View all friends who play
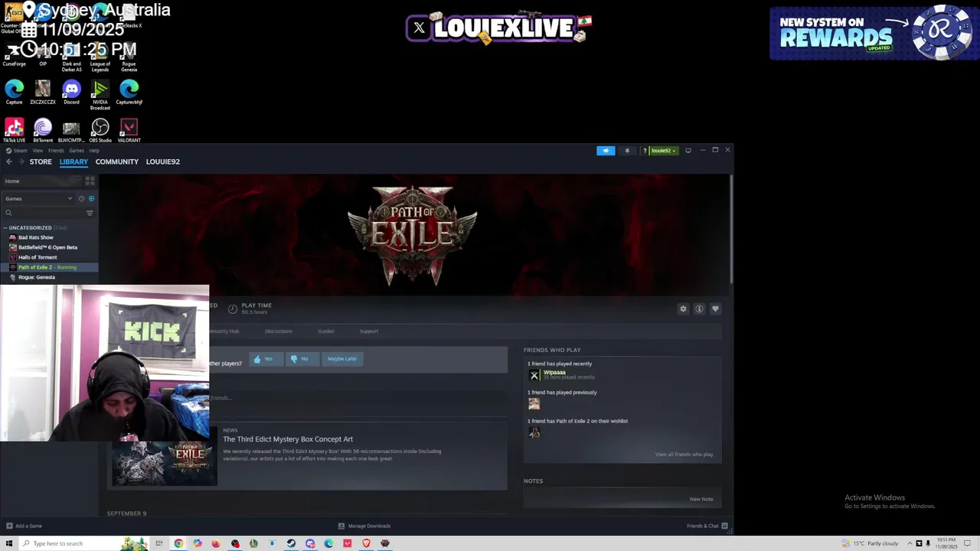980x551 pixels. [x=684, y=455]
